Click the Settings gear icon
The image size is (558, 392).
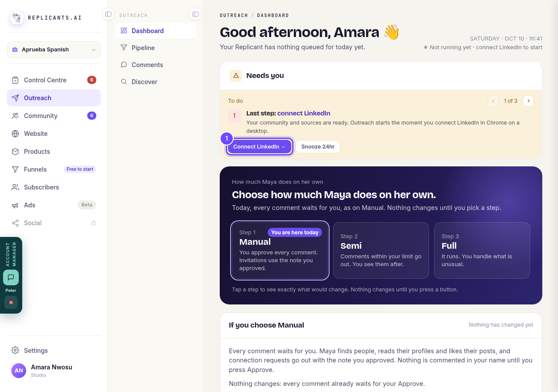(x=15, y=351)
